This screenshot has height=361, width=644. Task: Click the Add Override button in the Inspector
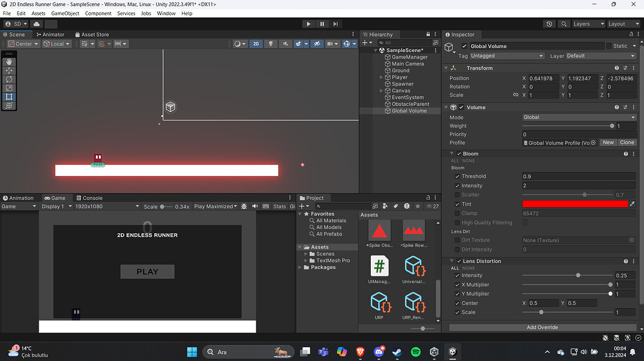542,327
